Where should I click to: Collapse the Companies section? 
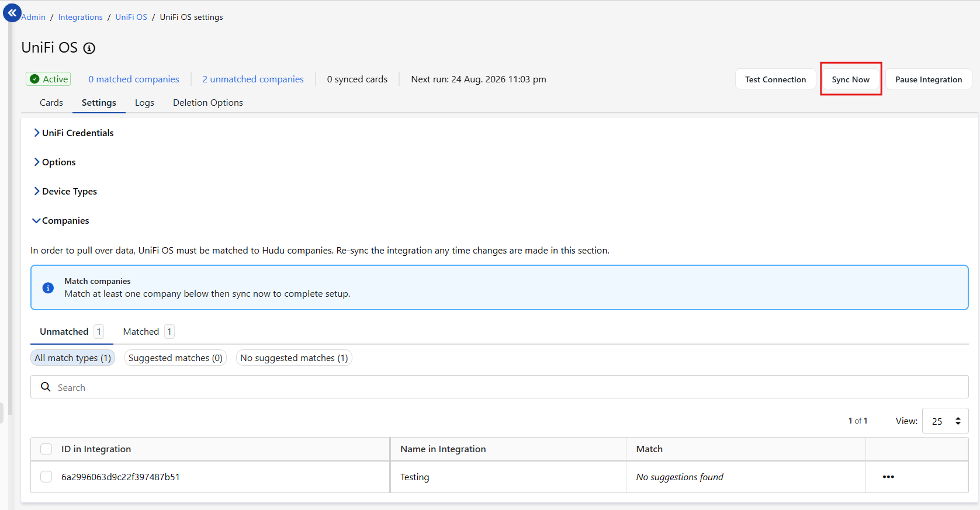click(61, 220)
